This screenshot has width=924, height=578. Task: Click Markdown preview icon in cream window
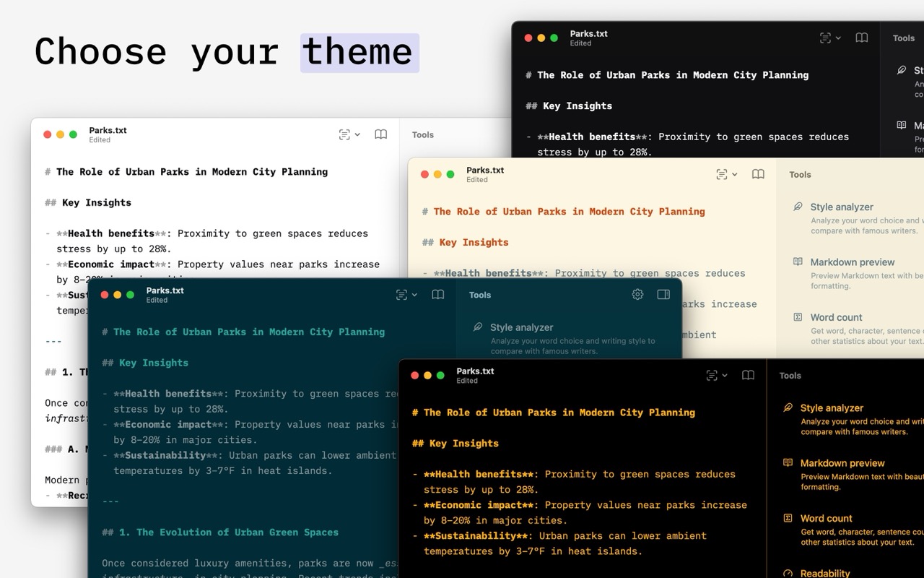click(798, 262)
